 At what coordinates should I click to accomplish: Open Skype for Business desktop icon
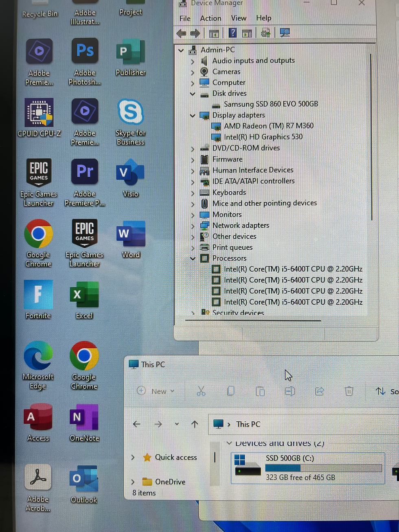pyautogui.click(x=130, y=122)
